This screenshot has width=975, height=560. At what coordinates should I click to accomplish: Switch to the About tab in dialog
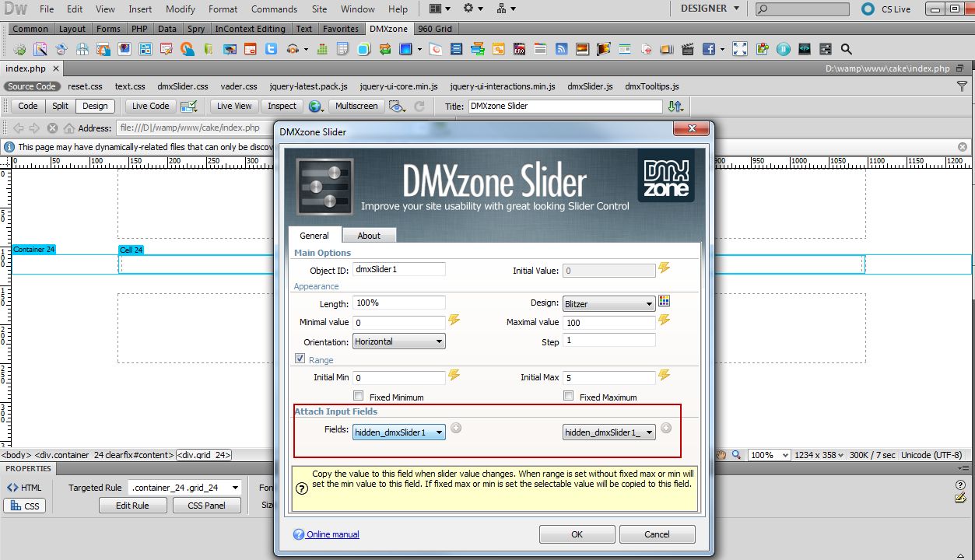(x=369, y=236)
